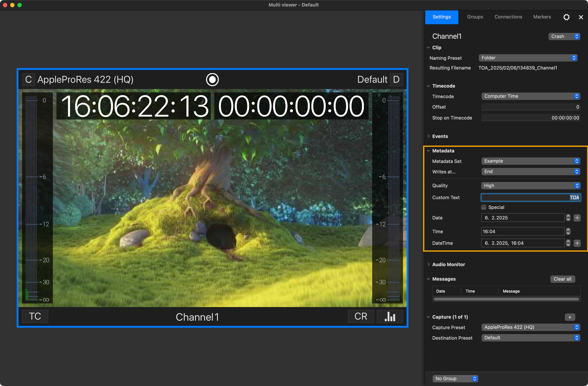Click the plus icon beside Date field
Screen dimensions: 588x386
[x=577, y=218]
